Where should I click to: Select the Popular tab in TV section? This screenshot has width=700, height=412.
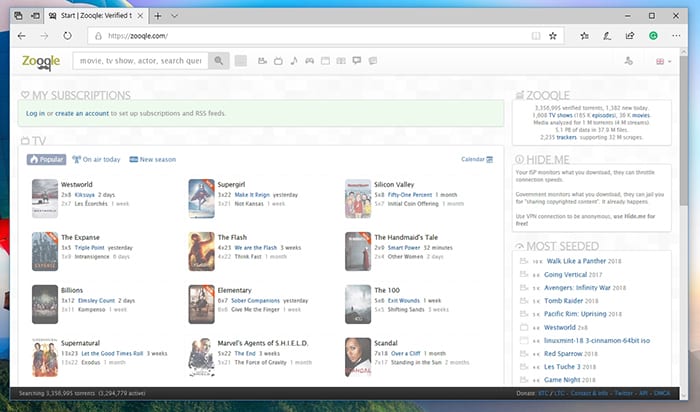point(46,159)
